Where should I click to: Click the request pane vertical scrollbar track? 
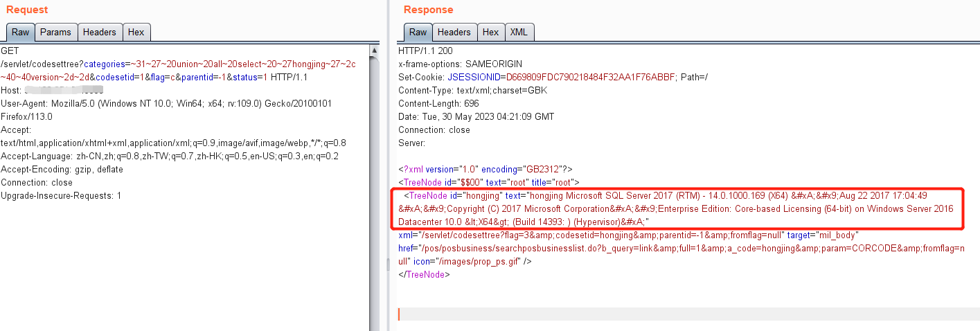(x=375, y=194)
